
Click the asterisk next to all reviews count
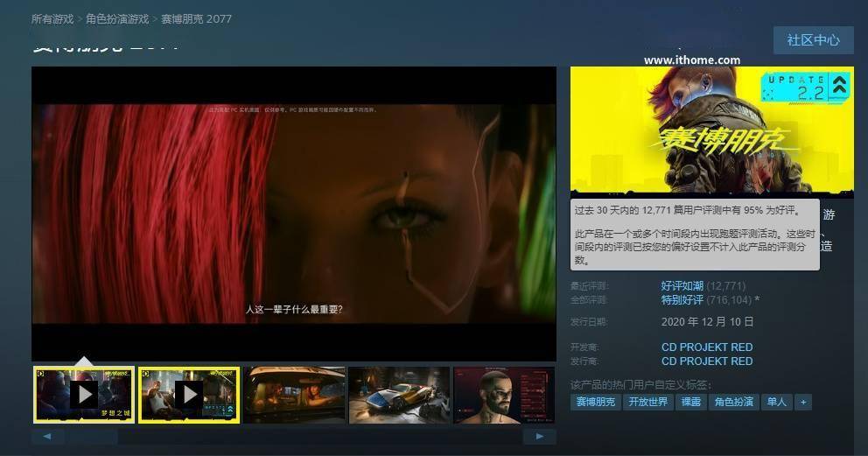[757, 299]
